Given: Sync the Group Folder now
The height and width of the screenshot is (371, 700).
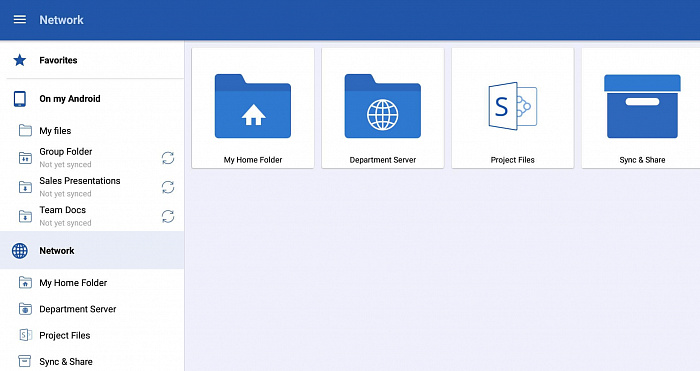Looking at the screenshot, I should pyautogui.click(x=168, y=158).
